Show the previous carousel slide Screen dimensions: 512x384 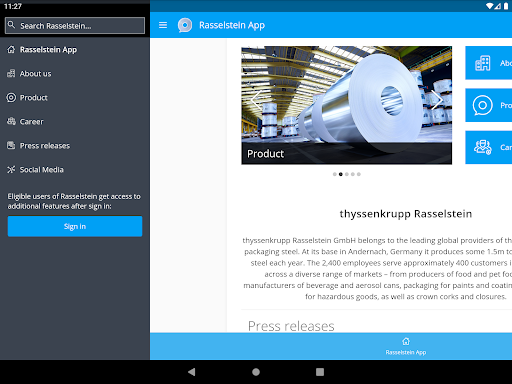[256, 99]
